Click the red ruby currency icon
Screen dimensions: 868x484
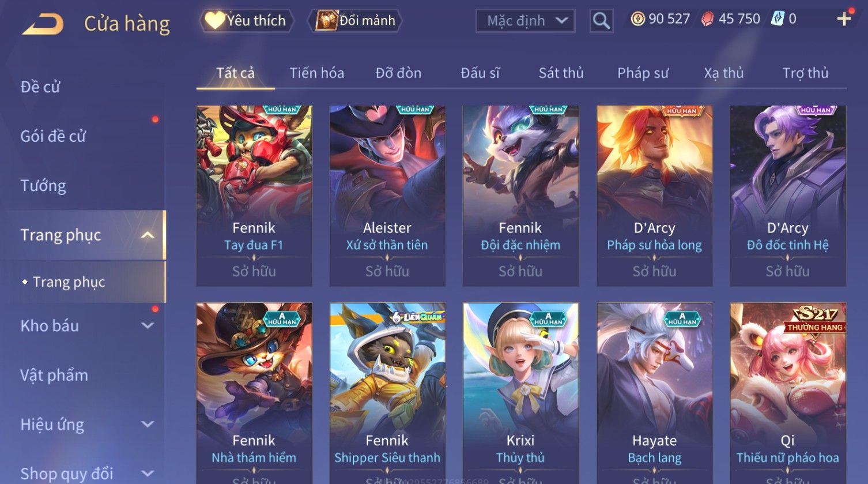(707, 19)
